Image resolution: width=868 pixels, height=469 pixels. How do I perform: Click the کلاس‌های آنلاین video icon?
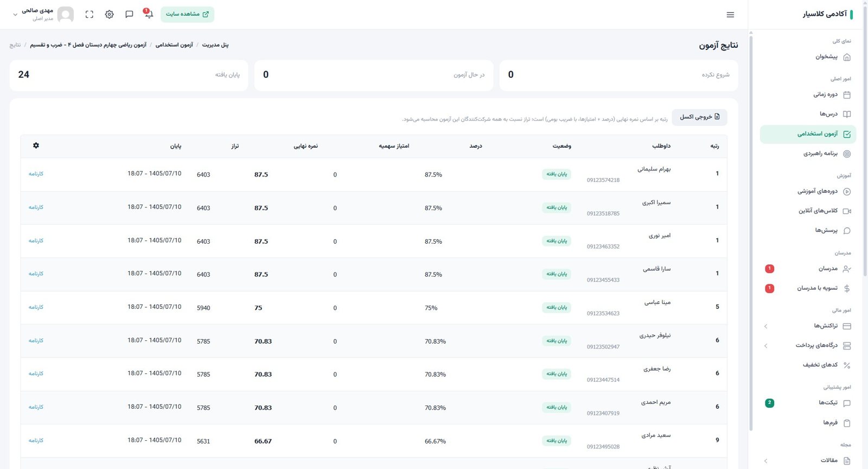[x=847, y=211]
